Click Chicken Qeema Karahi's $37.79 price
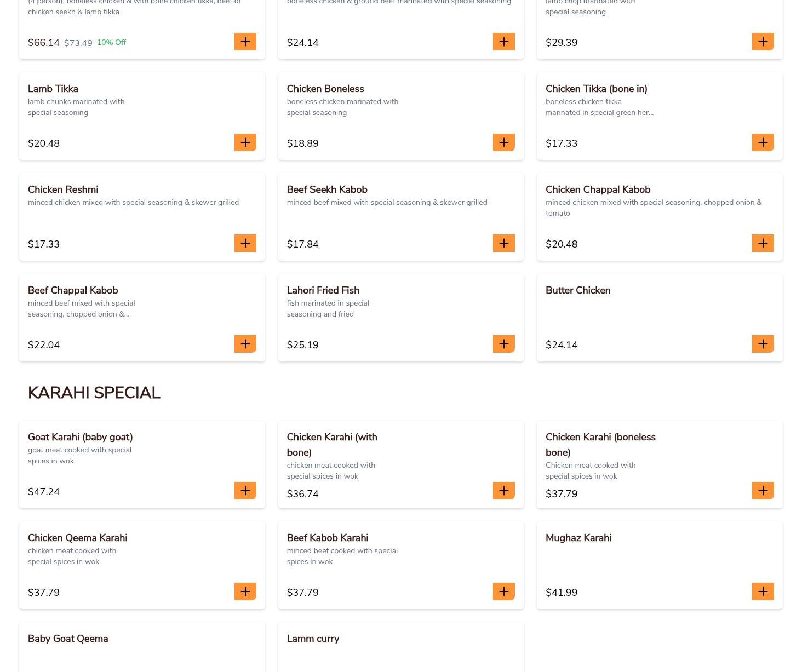Image resolution: width=802 pixels, height=672 pixels. tap(44, 593)
